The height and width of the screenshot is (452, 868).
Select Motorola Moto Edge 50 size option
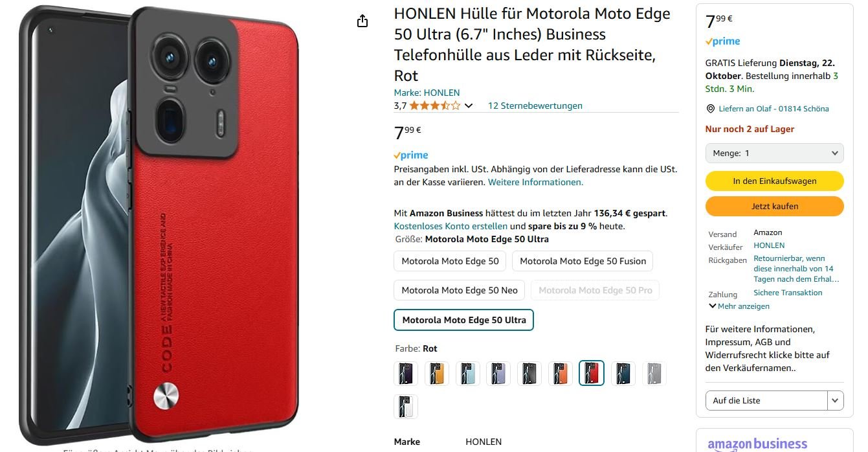point(450,261)
